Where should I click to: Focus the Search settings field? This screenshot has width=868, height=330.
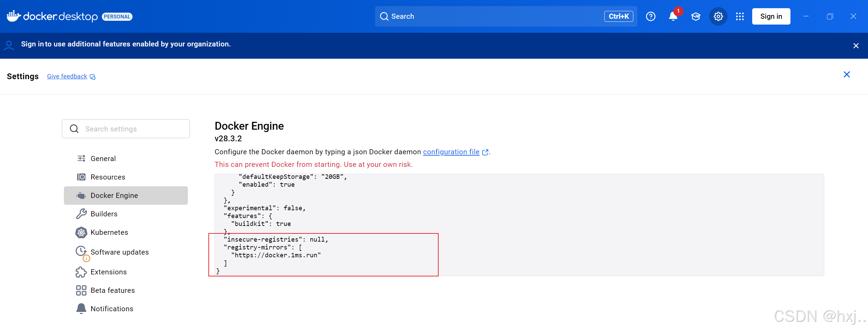pyautogui.click(x=126, y=129)
